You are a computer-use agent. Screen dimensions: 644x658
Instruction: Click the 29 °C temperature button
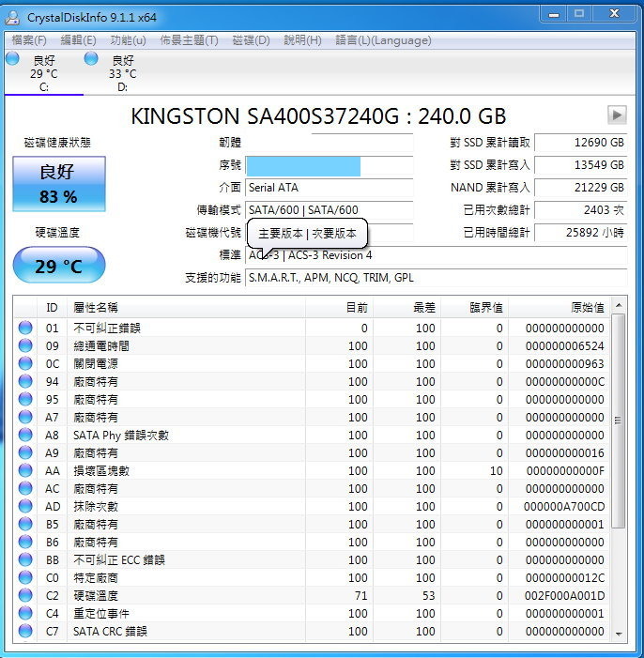pos(59,265)
